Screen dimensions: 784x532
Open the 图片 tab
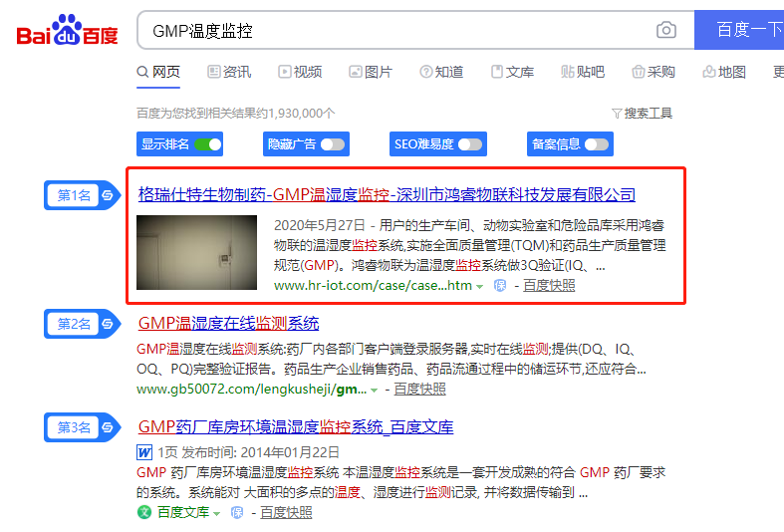(371, 72)
